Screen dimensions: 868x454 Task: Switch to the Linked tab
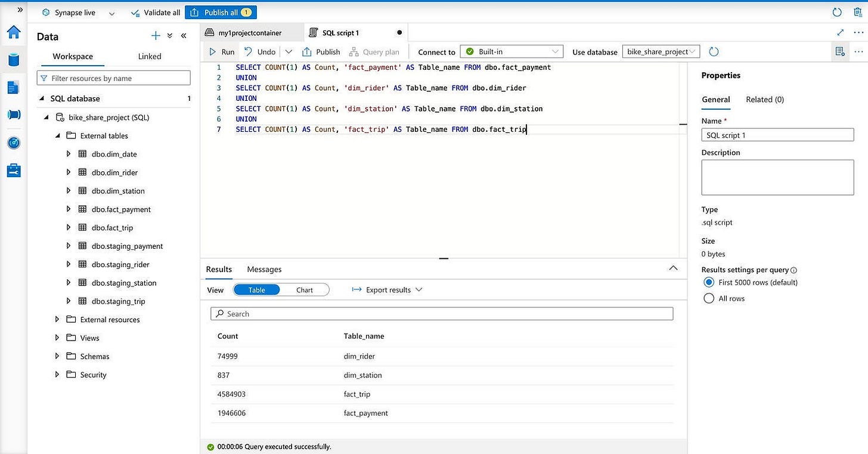150,56
